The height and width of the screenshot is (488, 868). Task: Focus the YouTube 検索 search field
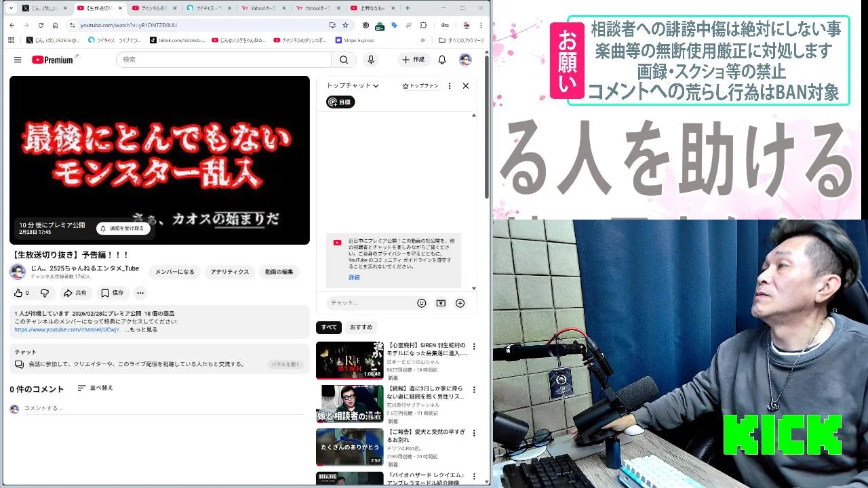pyautogui.click(x=224, y=60)
